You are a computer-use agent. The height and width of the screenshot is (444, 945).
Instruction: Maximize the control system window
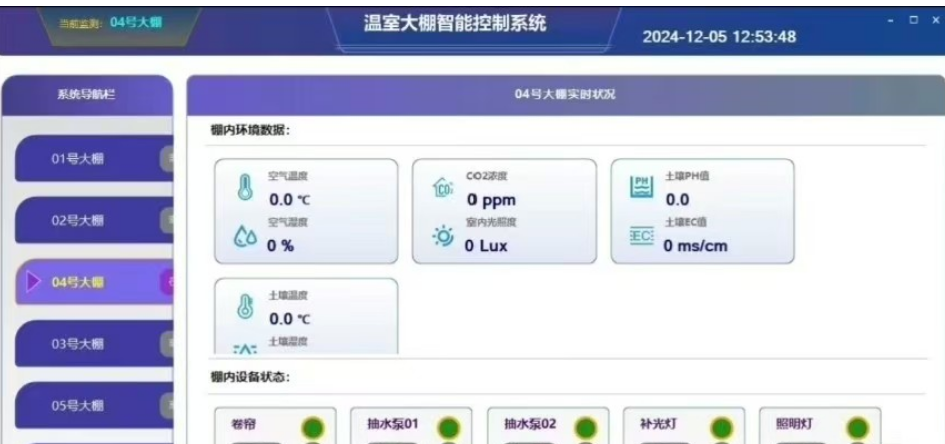tap(914, 20)
